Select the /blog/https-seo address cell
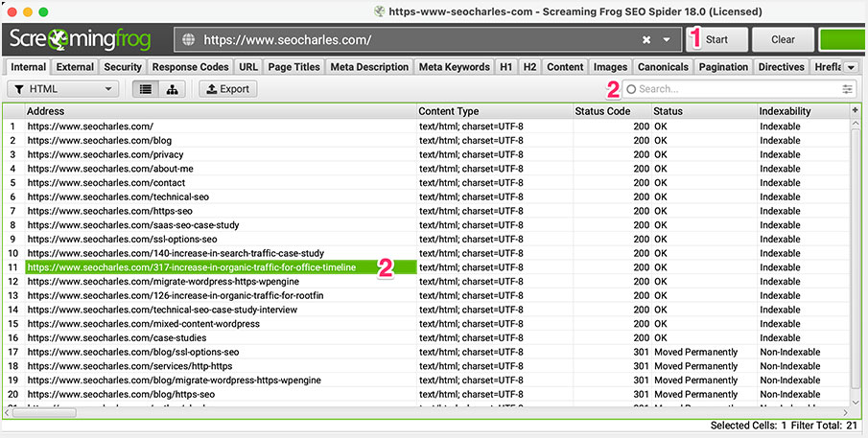 point(221,394)
